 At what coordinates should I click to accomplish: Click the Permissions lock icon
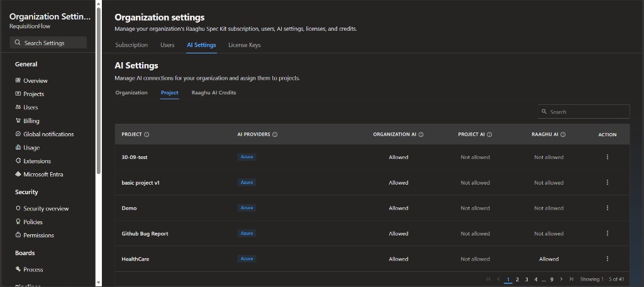point(18,236)
